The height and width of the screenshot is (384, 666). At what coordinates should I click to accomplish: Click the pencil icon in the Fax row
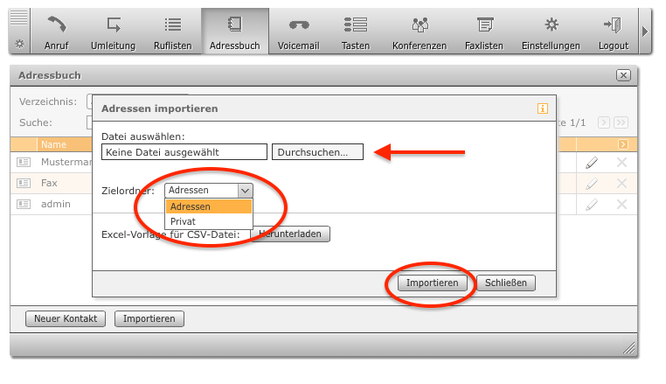[592, 184]
